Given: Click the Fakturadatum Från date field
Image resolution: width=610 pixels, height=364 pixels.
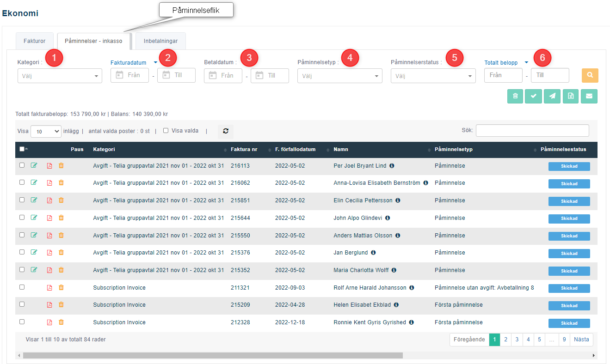Looking at the screenshot, I should (129, 75).
